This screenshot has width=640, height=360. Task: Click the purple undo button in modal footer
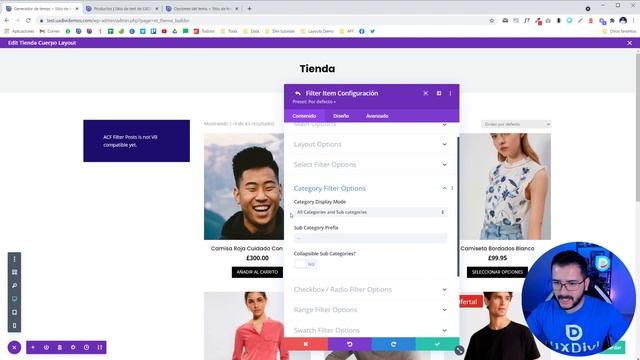click(x=350, y=344)
